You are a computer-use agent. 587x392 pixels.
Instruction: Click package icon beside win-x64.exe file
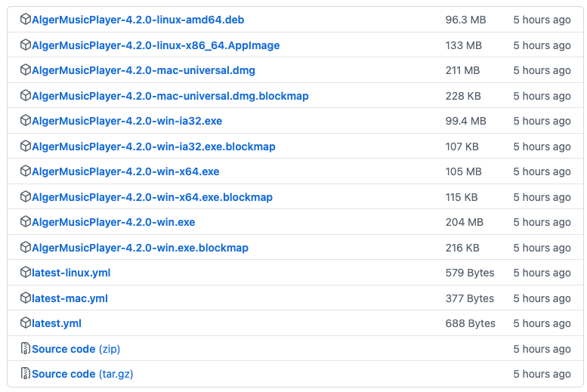point(25,171)
